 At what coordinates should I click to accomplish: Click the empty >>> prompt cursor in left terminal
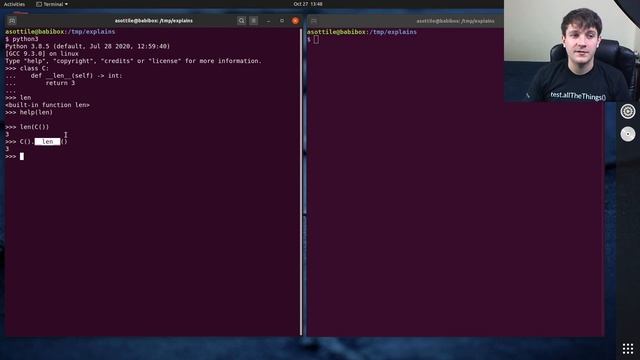(22, 156)
